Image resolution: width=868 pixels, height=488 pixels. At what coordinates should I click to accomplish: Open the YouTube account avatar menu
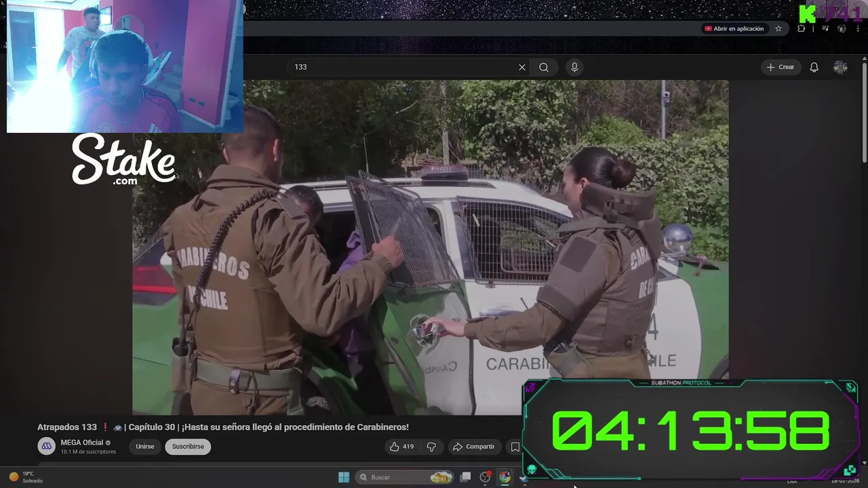click(x=840, y=67)
